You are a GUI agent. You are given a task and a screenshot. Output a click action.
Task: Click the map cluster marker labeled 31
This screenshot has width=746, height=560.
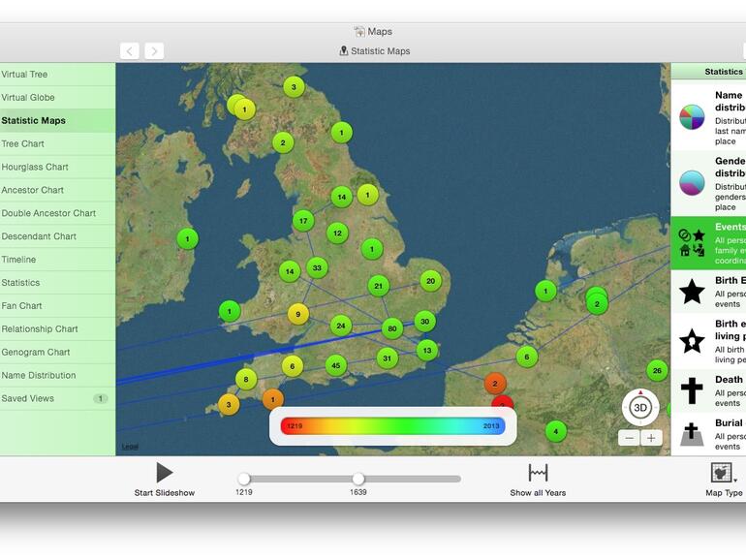pyautogui.click(x=388, y=358)
